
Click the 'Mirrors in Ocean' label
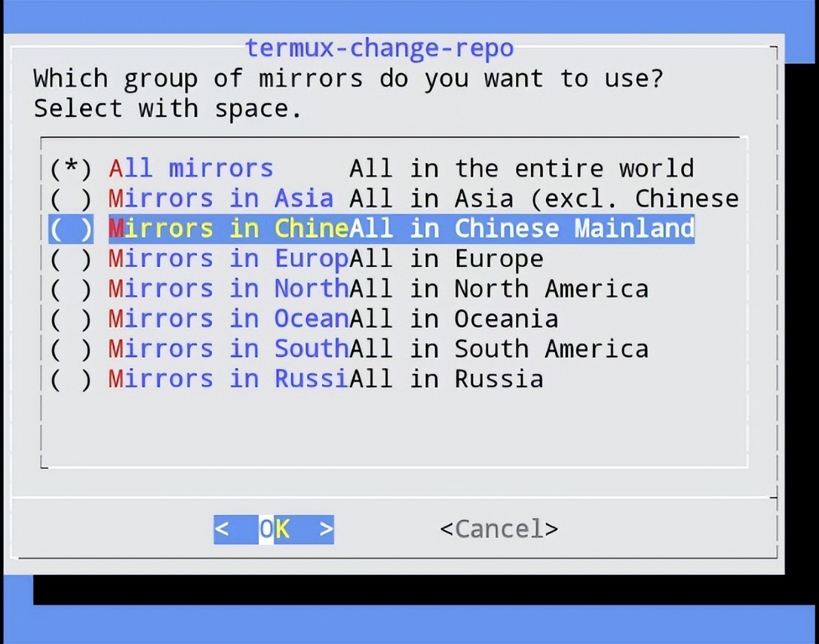[x=228, y=319]
